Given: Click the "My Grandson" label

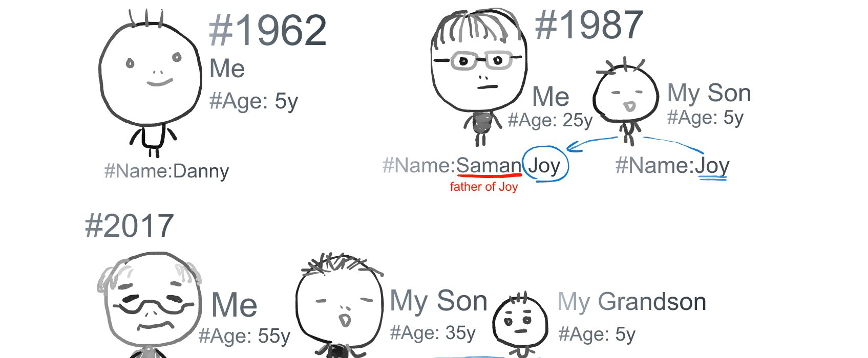Looking at the screenshot, I should click(631, 301).
